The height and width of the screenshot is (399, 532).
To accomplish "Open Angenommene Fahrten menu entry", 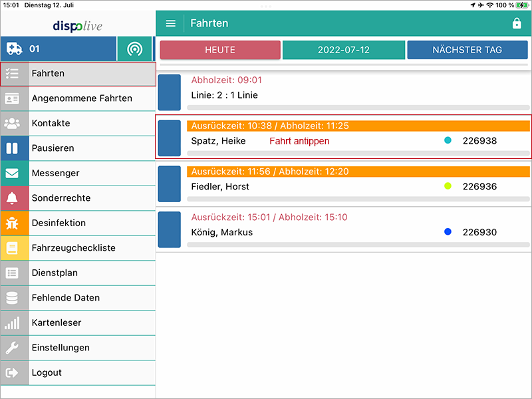I will (78, 98).
